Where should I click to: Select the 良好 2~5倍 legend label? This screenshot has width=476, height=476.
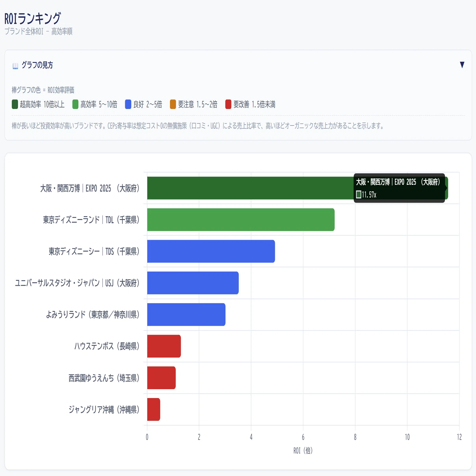tap(148, 104)
